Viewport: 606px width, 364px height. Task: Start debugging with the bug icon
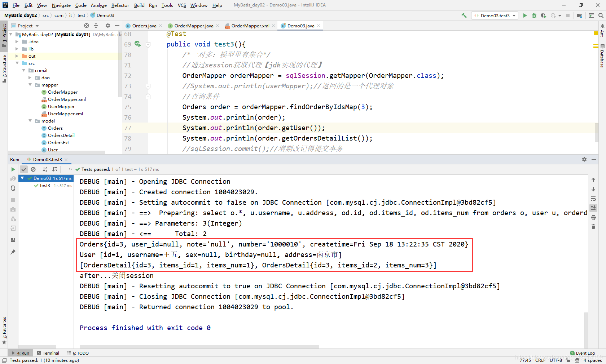[534, 15]
